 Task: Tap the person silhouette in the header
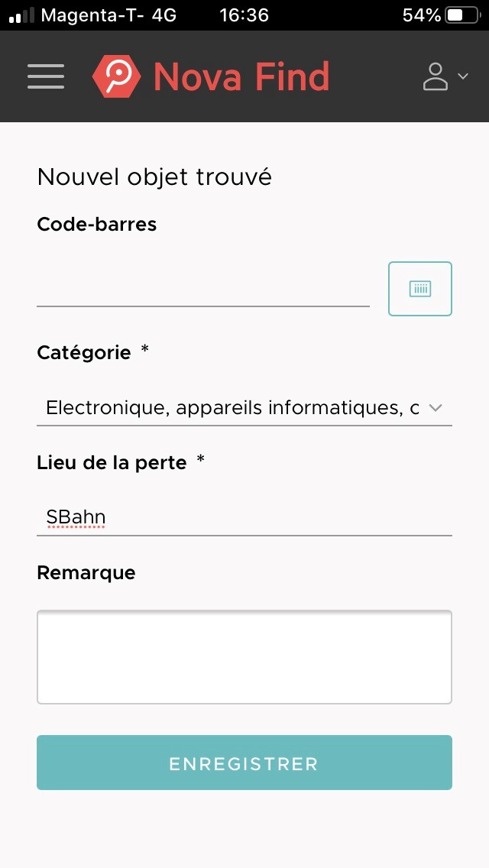click(436, 76)
